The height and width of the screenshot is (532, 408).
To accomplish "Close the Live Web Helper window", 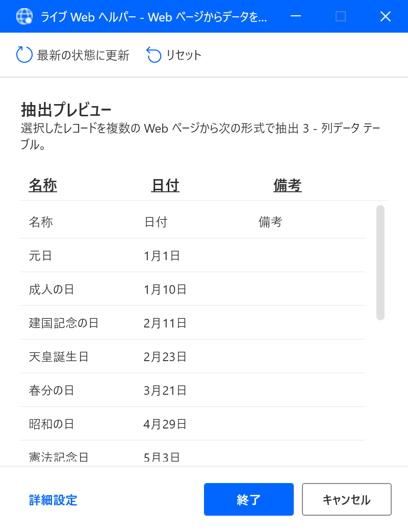I will 385,16.
